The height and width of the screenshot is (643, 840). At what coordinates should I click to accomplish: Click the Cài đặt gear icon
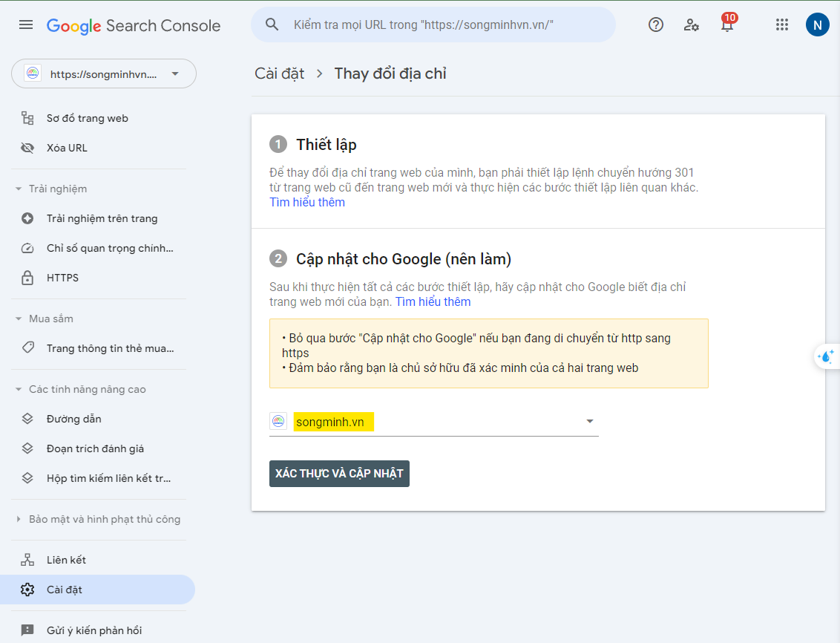click(27, 590)
